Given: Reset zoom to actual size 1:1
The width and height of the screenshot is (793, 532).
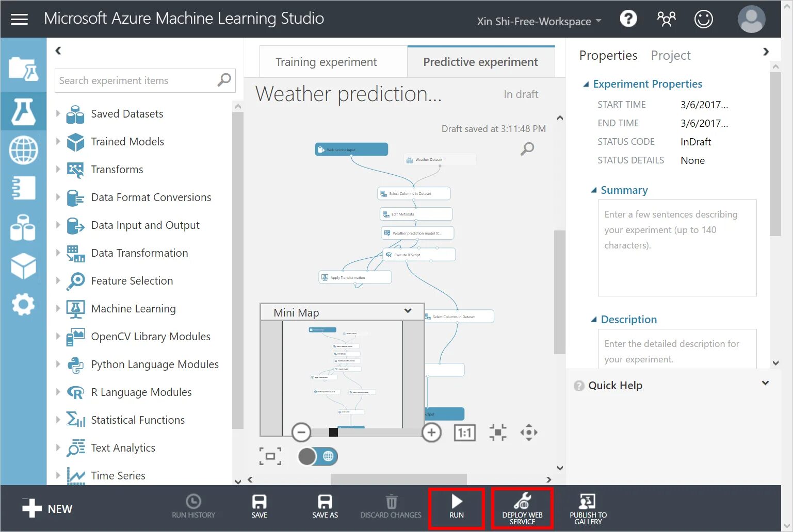Looking at the screenshot, I should pyautogui.click(x=464, y=433).
